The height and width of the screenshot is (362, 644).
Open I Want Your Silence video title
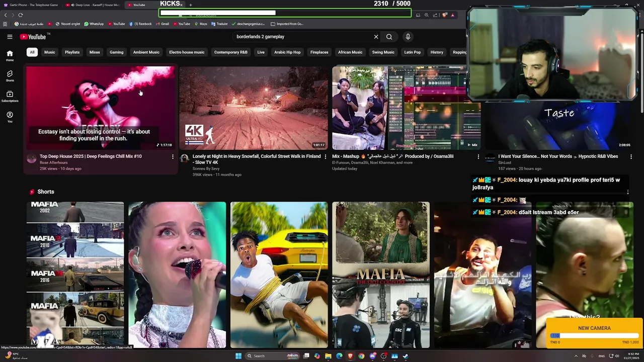558,156
